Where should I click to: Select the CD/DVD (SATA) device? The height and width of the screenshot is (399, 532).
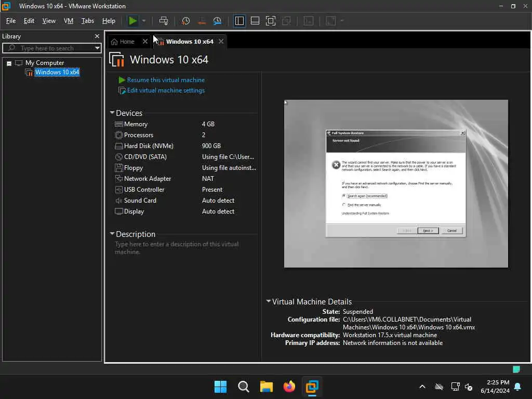(x=185, y=157)
